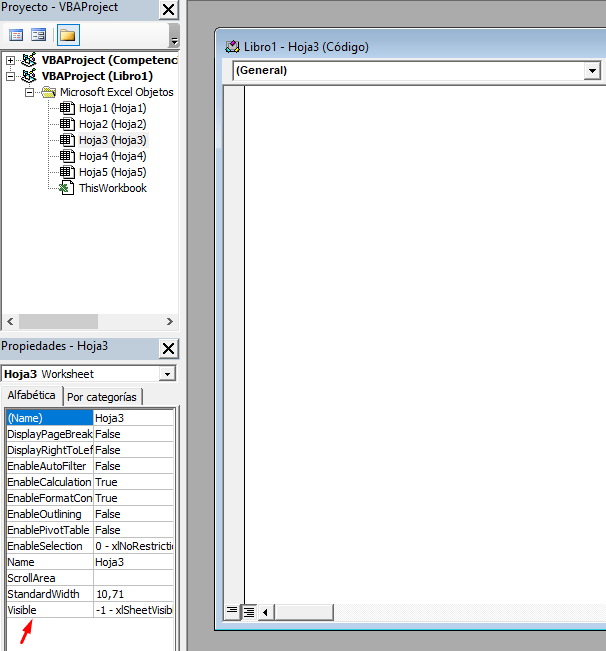Screen dimensions: 606x651
Task: Open the (General) object dropdown in code window
Action: [x=592, y=71]
